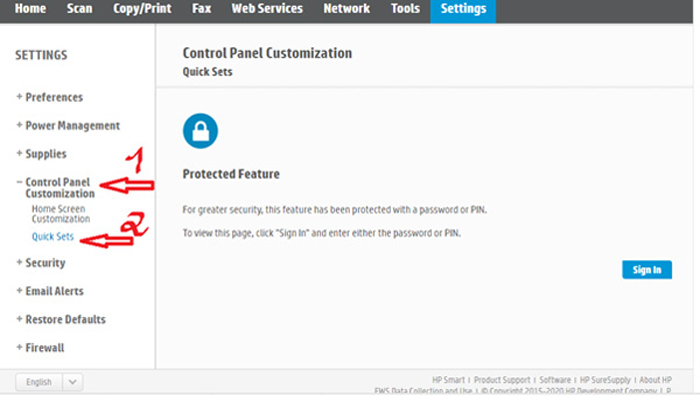Viewport: 700px width, 395px height.
Task: Expand the Firewall settings group
Action: (40, 347)
